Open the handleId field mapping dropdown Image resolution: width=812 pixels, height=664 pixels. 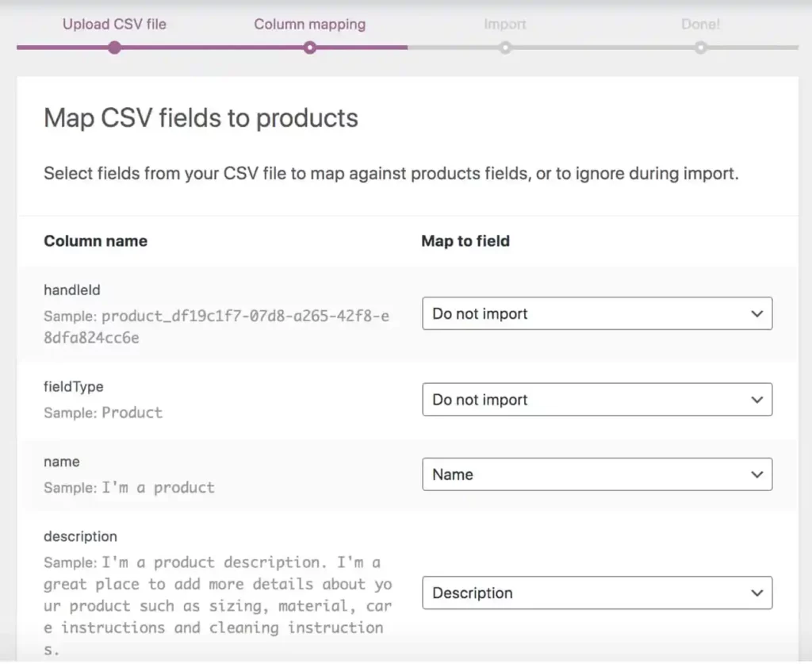tap(596, 313)
